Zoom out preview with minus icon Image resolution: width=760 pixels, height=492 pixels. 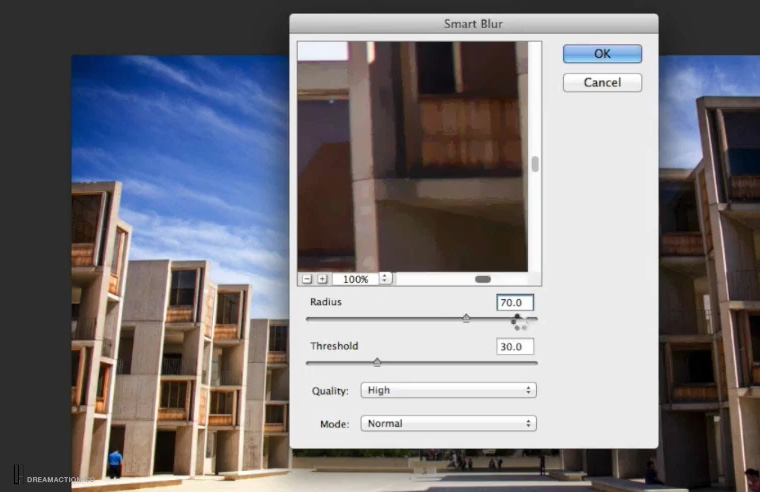307,279
